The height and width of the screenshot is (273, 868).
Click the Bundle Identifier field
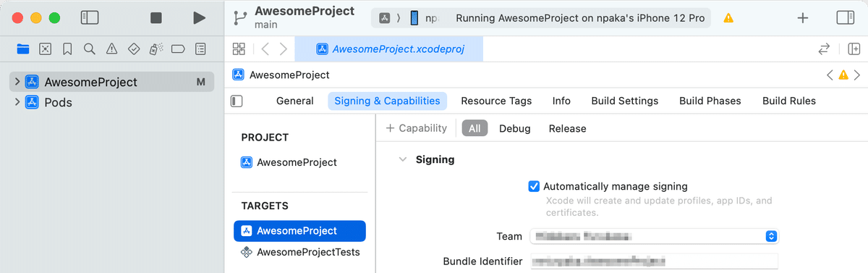pyautogui.click(x=653, y=261)
